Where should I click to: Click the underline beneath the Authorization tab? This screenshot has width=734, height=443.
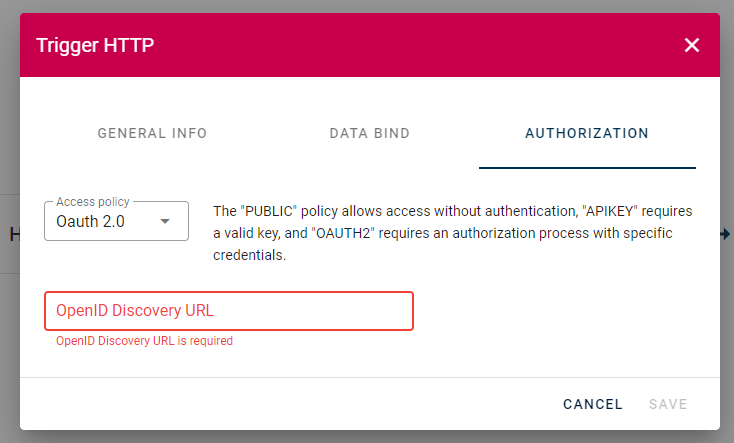click(587, 168)
